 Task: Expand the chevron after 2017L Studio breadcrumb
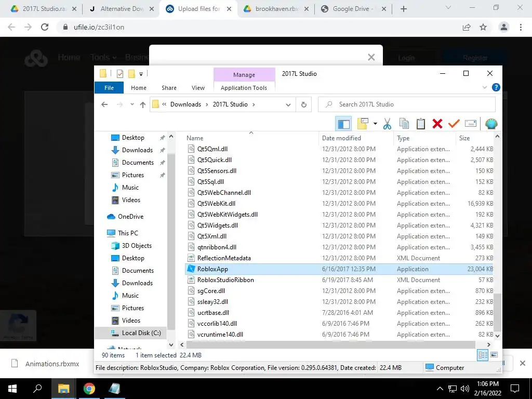tap(254, 104)
